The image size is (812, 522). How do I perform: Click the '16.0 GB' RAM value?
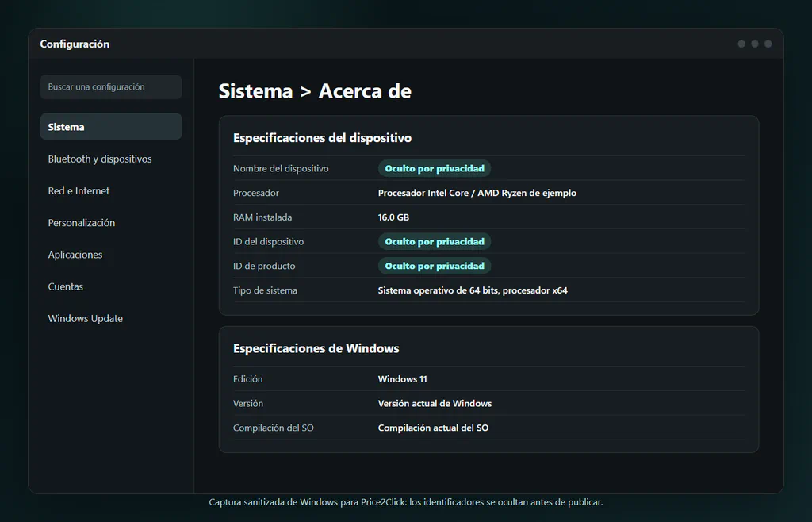pos(393,217)
